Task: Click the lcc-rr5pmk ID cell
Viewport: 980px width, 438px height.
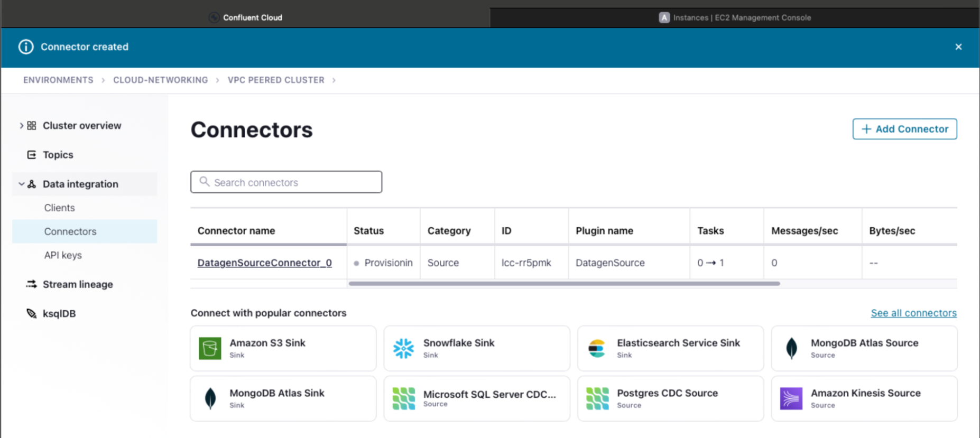Action: pyautogui.click(x=532, y=263)
